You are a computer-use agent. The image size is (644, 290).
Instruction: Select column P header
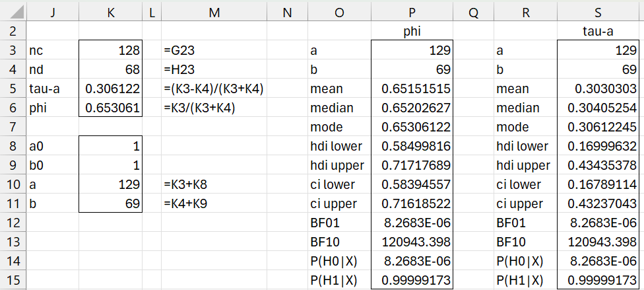(x=412, y=13)
